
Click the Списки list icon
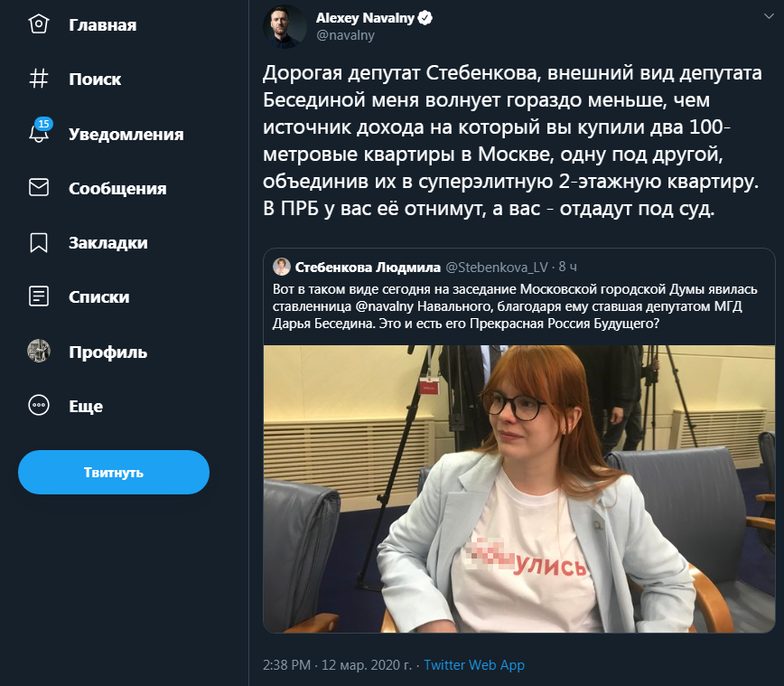[39, 296]
